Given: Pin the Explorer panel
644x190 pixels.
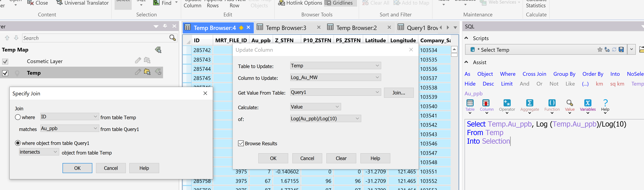Looking at the screenshot, I should pos(165,26).
